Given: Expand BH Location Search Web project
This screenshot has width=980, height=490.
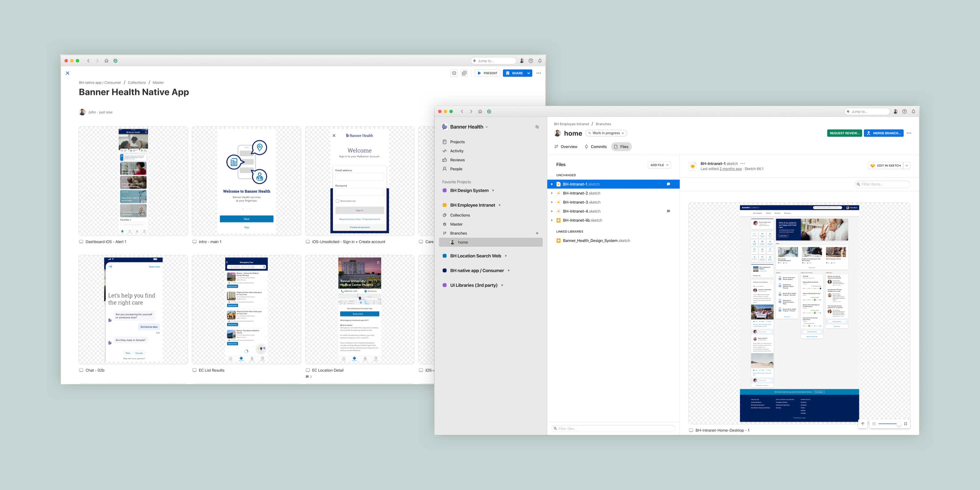Looking at the screenshot, I should [506, 256].
